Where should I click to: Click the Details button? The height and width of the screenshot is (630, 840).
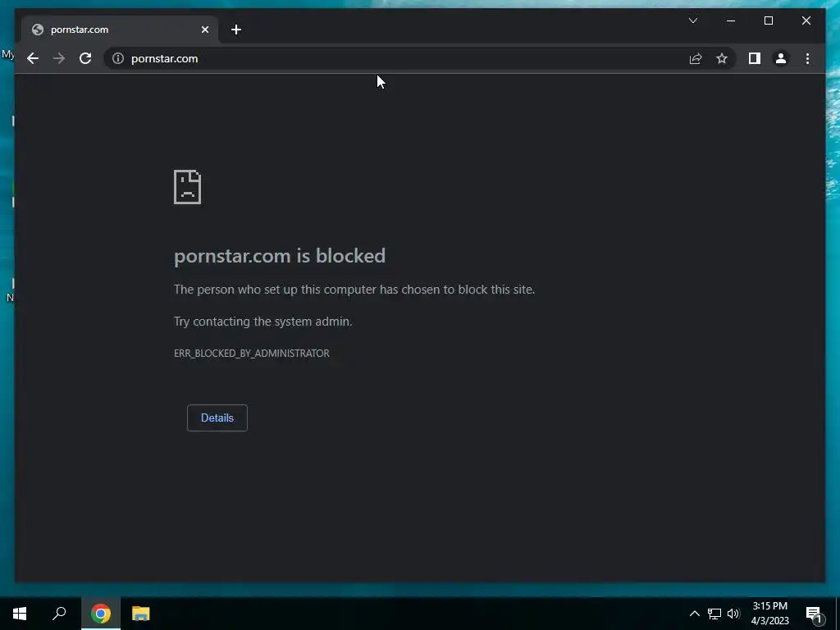(217, 418)
